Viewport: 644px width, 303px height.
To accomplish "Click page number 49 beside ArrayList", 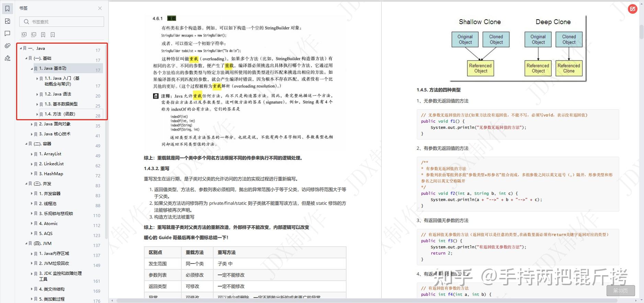I will click(x=98, y=156).
